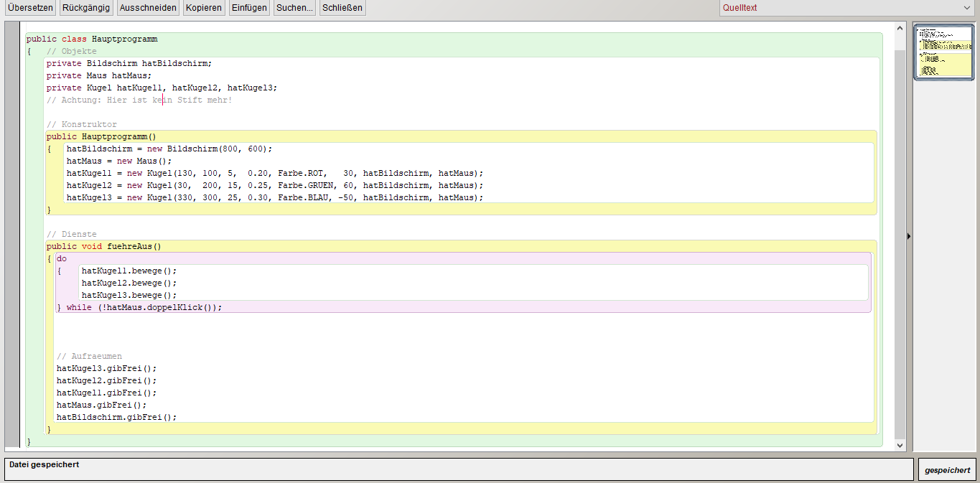Click the vertical scrollbar track of editor
The height and width of the screenshot is (483, 980).
coord(900,237)
